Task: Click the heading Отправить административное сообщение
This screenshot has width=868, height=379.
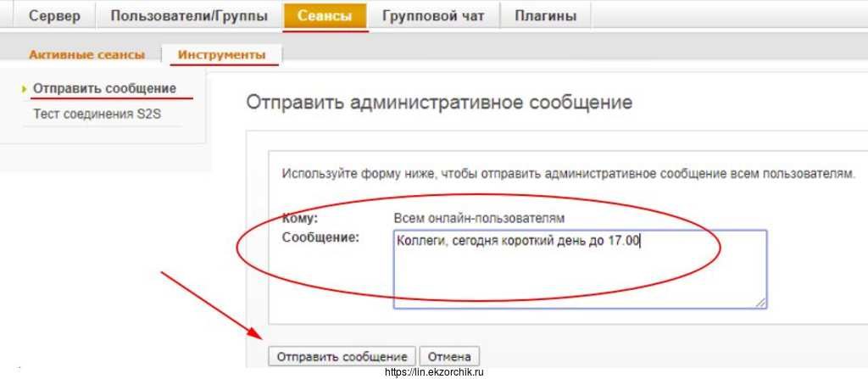Action: [x=439, y=103]
